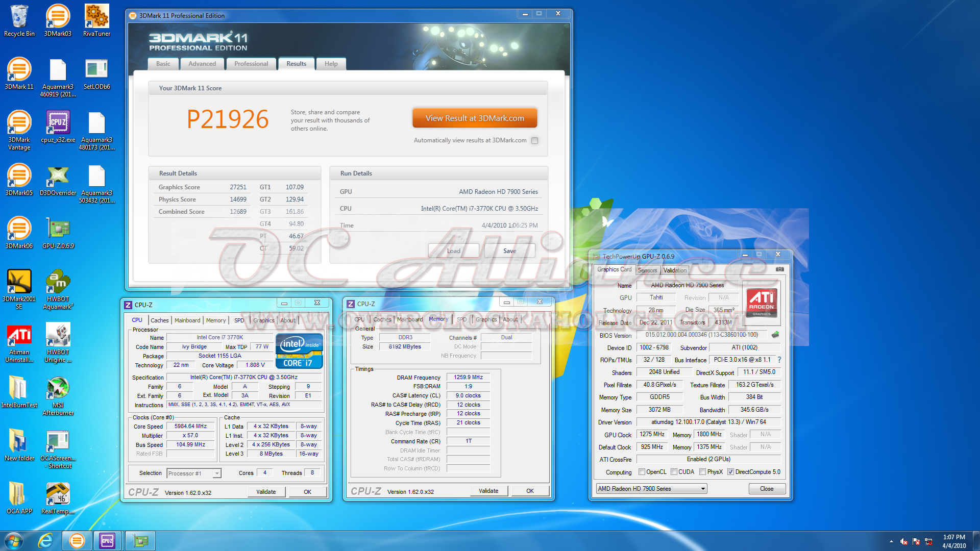Click the DRAM Frequency 1259.9 MHz value
Viewport: 980px width, 551px height.
click(468, 377)
